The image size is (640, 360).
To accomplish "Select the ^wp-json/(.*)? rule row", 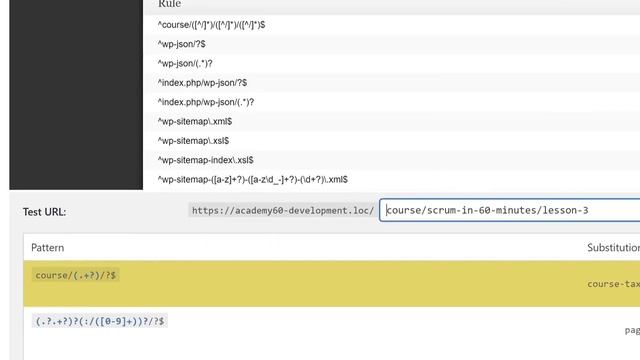I will tap(392, 63).
